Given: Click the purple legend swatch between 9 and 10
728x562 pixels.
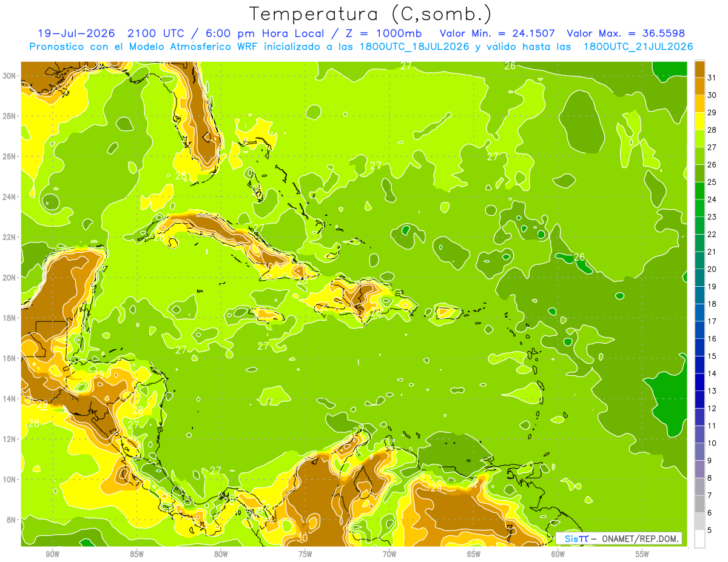Looking at the screenshot, I should 699,452.
